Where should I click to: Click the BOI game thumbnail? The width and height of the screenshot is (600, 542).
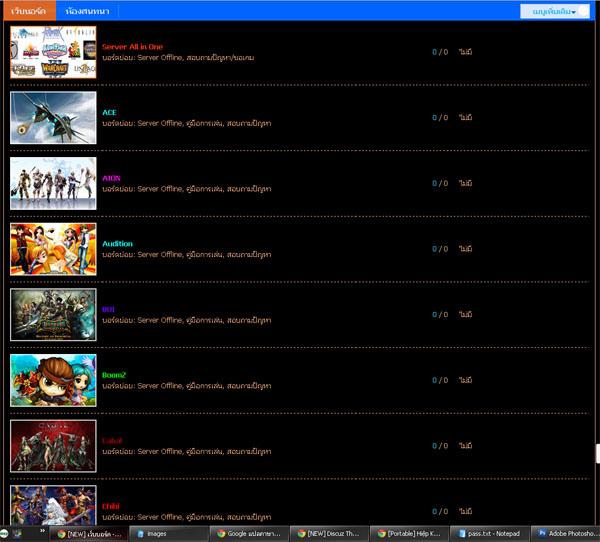point(53,315)
